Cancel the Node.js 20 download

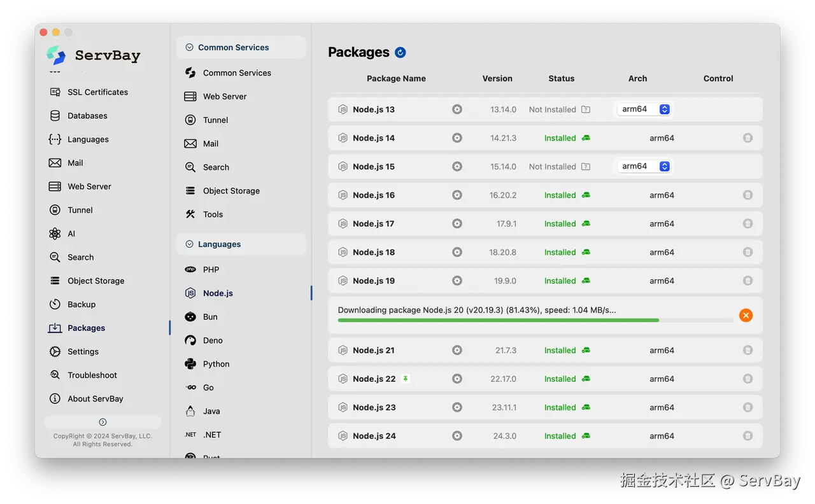click(x=746, y=315)
